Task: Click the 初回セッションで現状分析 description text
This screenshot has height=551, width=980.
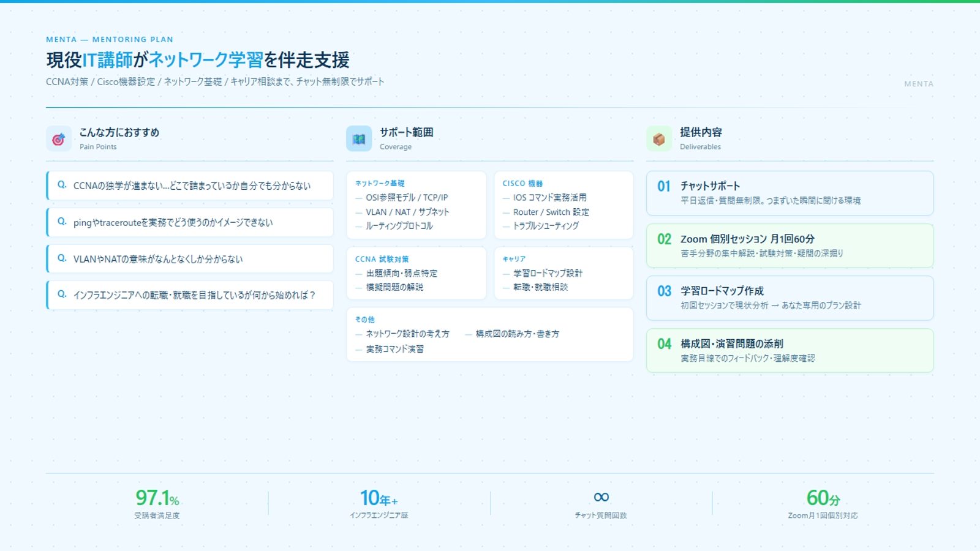Action: (771, 305)
